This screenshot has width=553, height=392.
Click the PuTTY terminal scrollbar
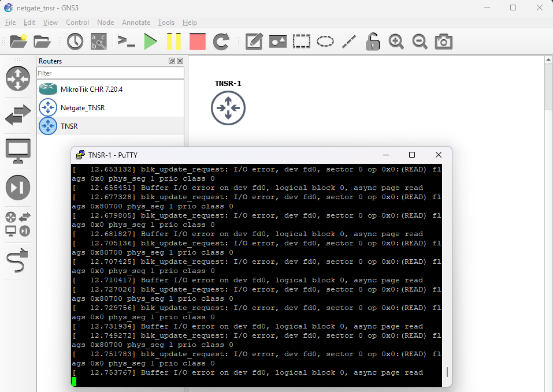tap(447, 372)
